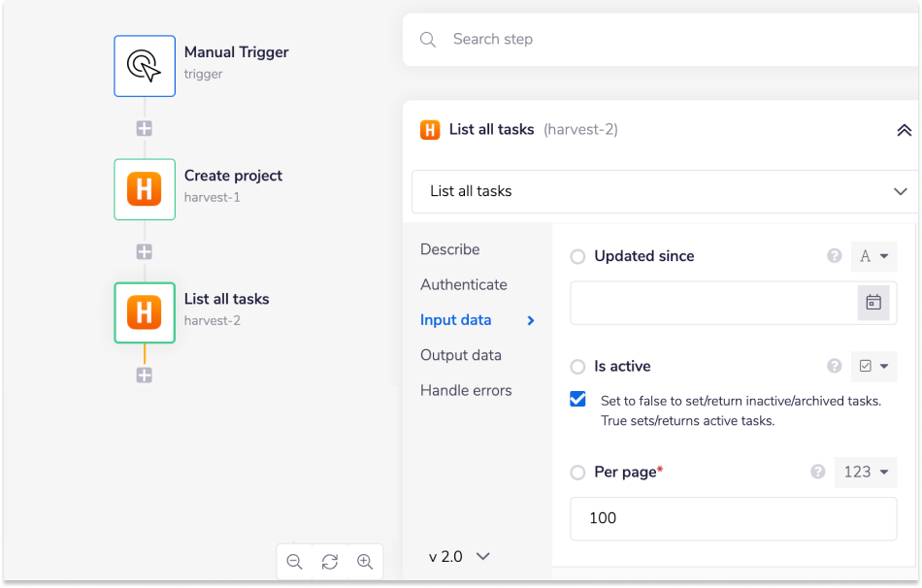Go to the Handle errors tab

coord(466,390)
